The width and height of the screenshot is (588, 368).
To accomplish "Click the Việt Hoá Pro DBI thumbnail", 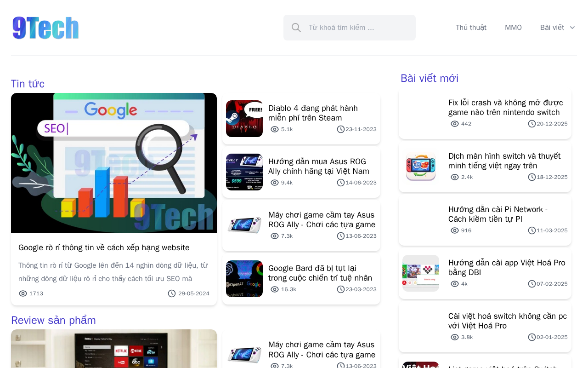I will coord(421,273).
